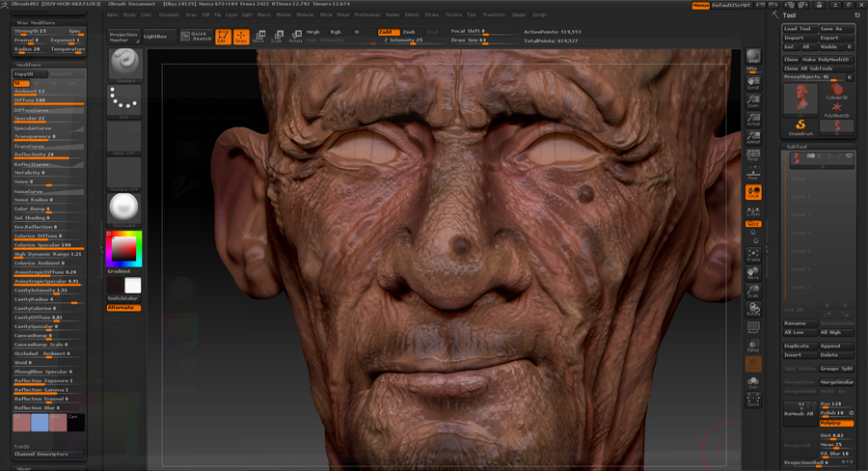868x471 pixels.
Task: Open the Standard brush thumbnail
Action: click(124, 65)
